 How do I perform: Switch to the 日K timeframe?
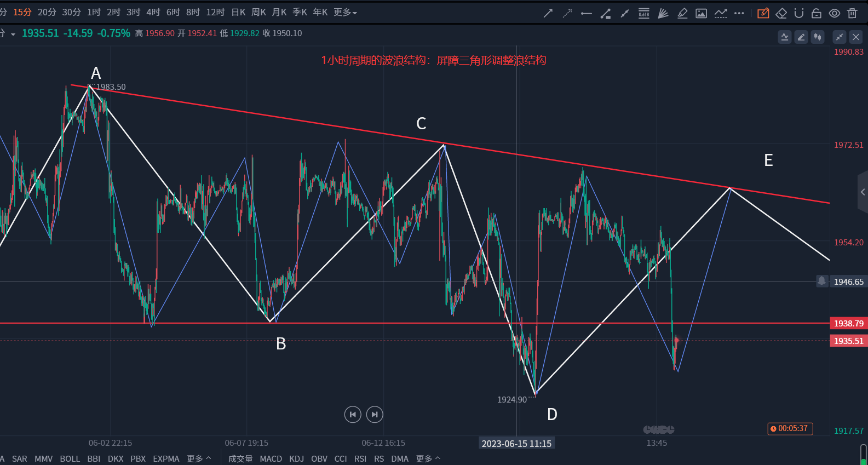pyautogui.click(x=238, y=12)
